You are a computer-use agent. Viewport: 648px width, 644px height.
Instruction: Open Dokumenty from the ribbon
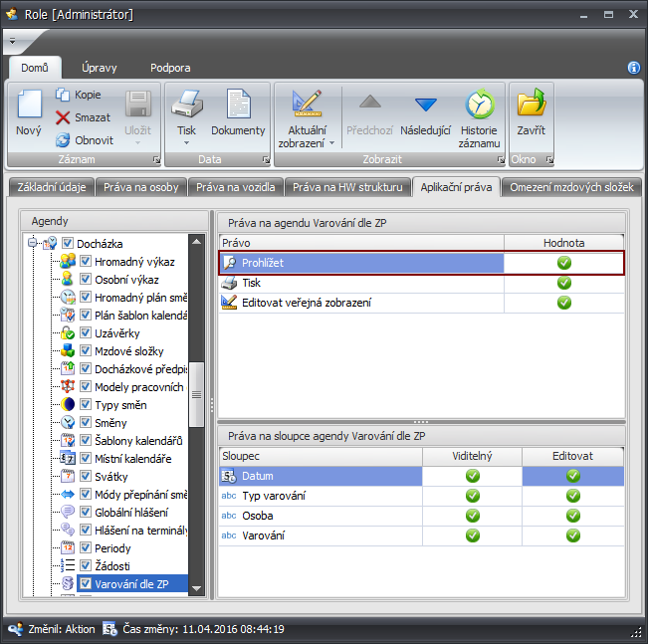pos(238,106)
